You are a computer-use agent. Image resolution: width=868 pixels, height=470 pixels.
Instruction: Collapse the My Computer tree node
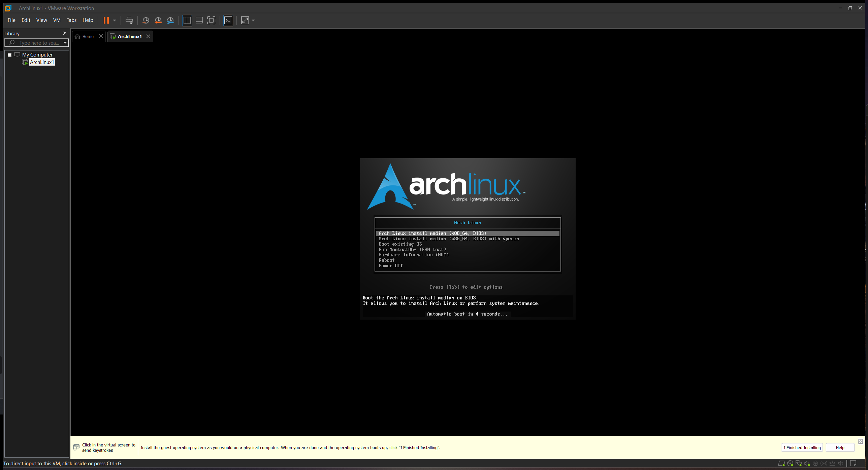coord(10,55)
